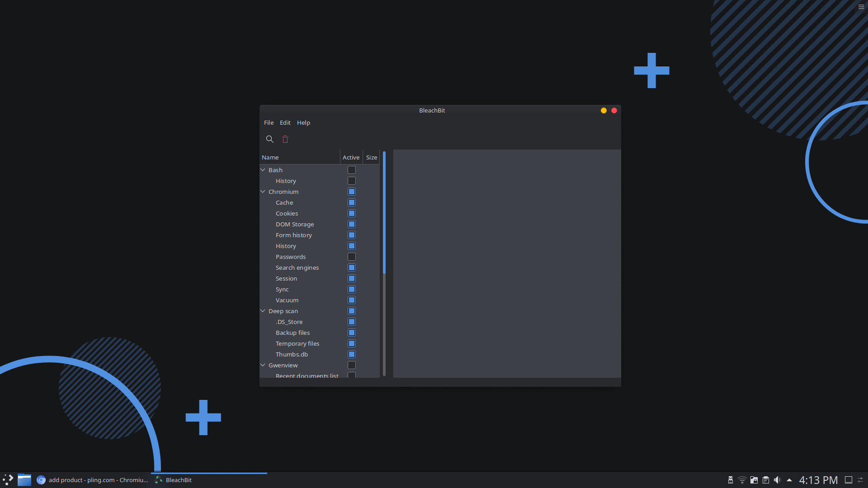Select the Temporary files row
The height and width of the screenshot is (488, 868).
click(320, 343)
